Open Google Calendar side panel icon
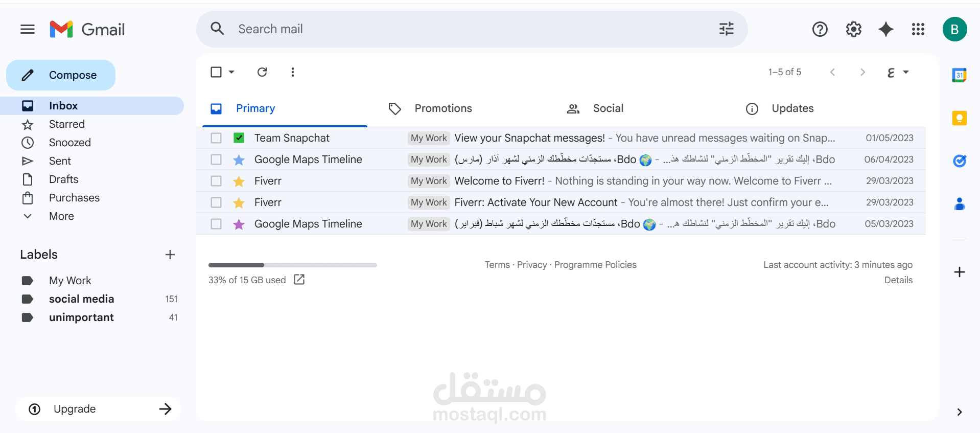 [960, 75]
